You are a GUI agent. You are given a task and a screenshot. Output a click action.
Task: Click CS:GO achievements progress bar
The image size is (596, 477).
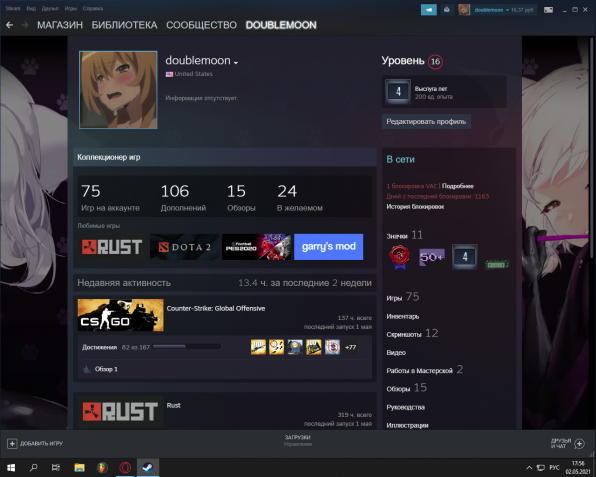[187, 347]
